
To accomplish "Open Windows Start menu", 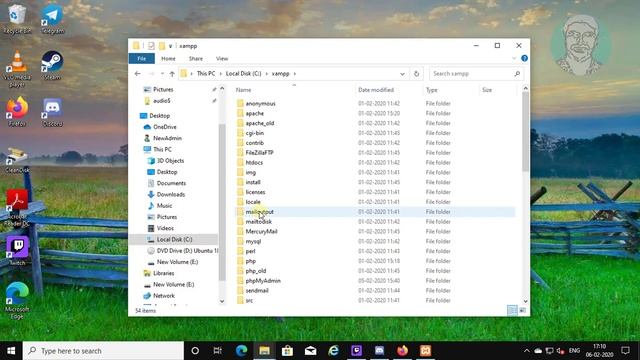I will pyautogui.click(x=11, y=351).
